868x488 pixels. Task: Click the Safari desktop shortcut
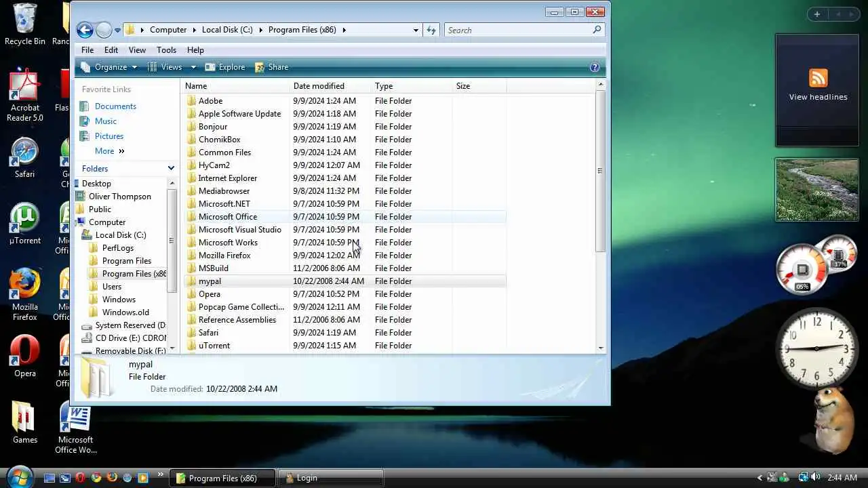[24, 159]
